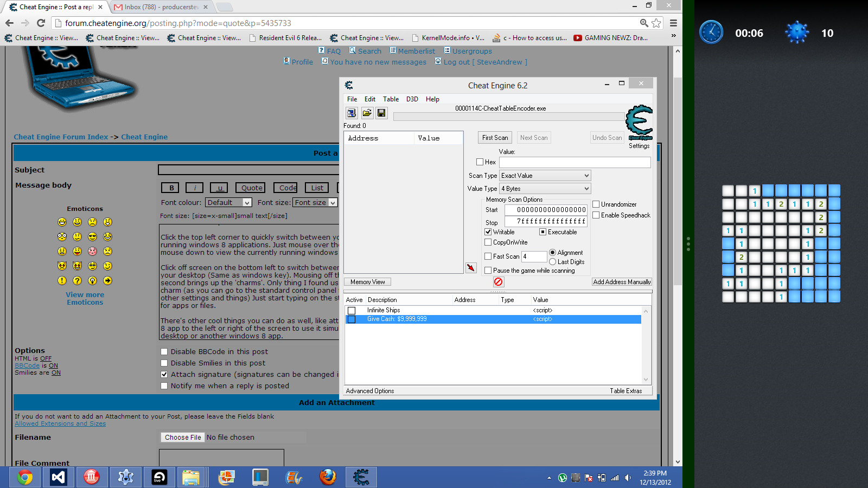Enable the Unrandomizer option
The image size is (868, 488).
pos(596,204)
